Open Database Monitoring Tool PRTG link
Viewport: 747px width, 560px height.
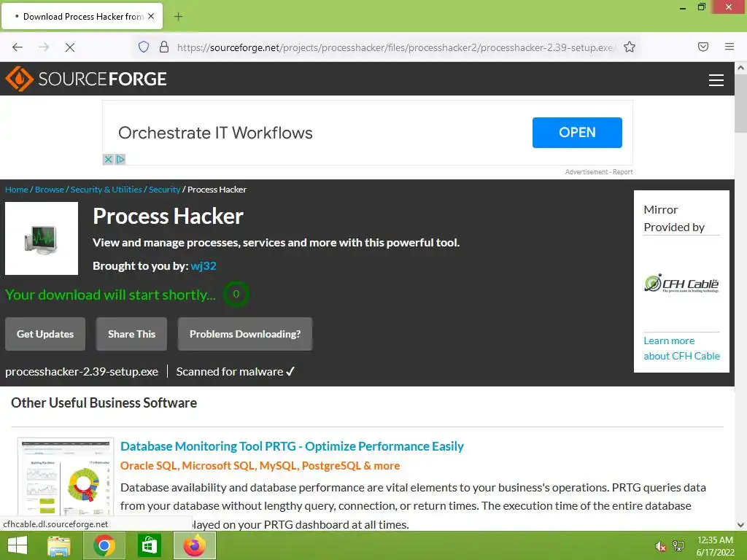(x=292, y=446)
